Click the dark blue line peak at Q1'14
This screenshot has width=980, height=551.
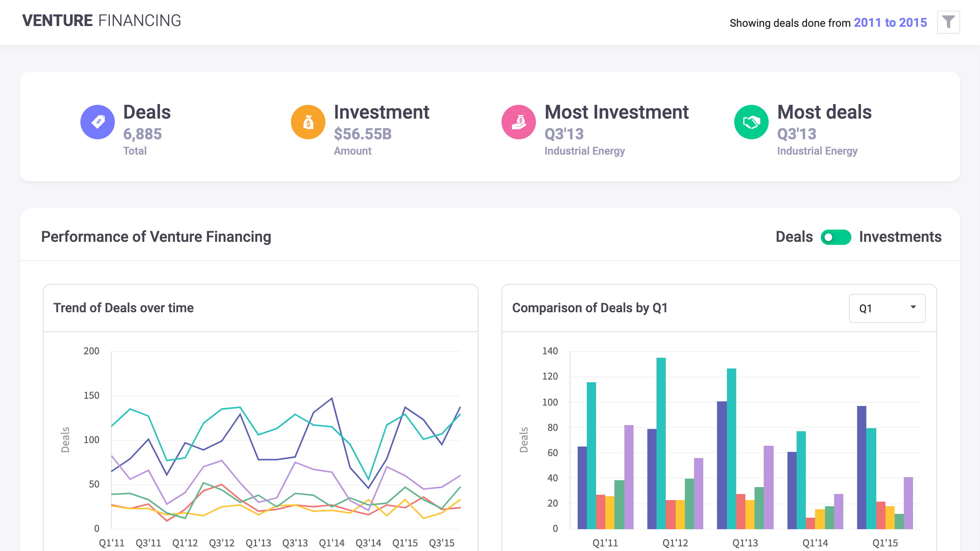pyautogui.click(x=332, y=399)
